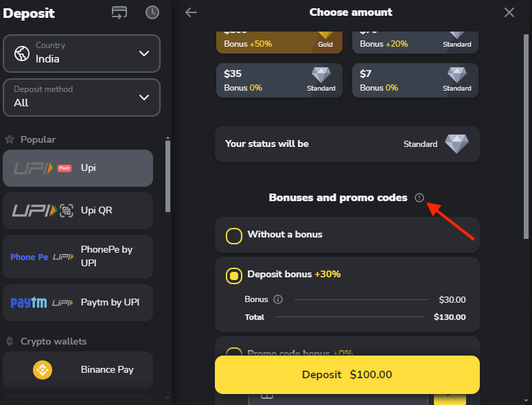This screenshot has height=405, width=532.
Task: Open the transfer card icon in the Deposit header
Action: click(119, 12)
